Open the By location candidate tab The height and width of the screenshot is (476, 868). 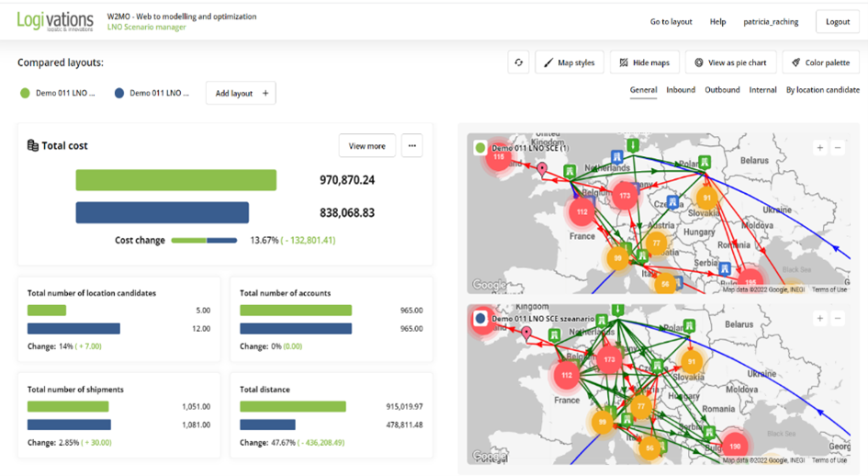pos(823,90)
